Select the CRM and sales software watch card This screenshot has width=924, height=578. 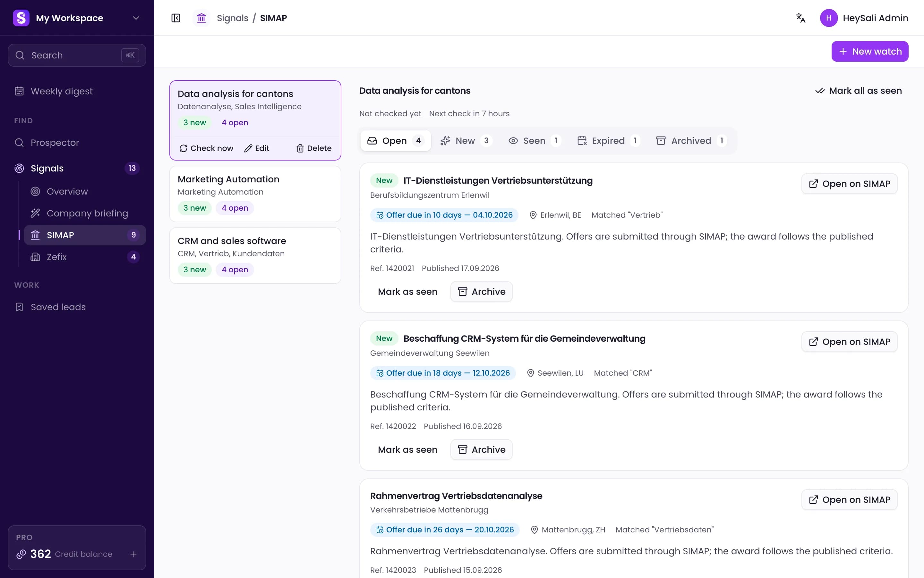(255, 255)
